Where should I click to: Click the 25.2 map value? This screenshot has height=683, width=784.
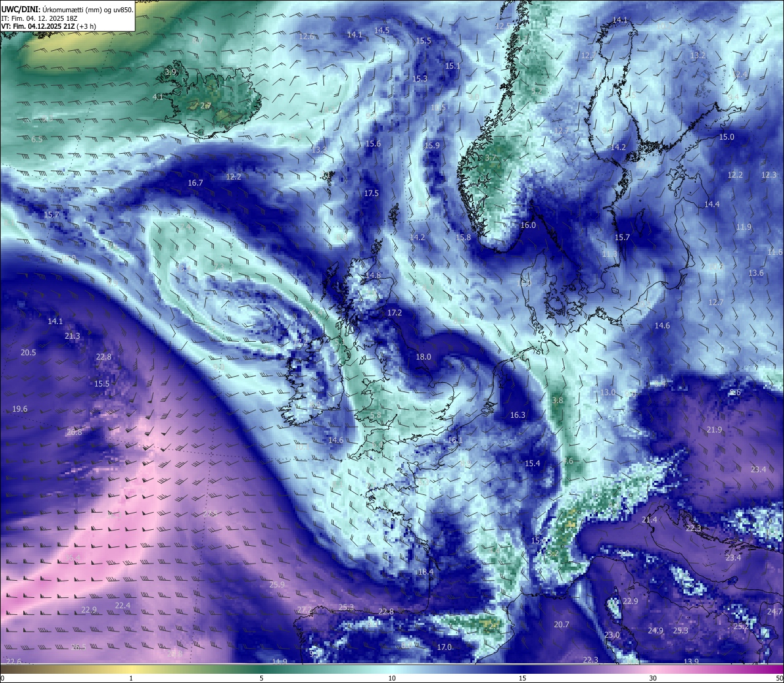741,627
